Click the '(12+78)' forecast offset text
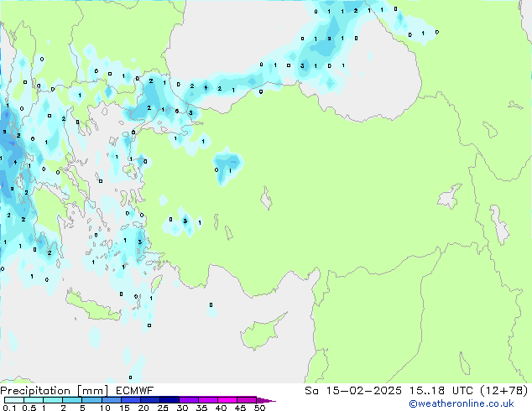The width and height of the screenshot is (532, 411). (x=504, y=391)
